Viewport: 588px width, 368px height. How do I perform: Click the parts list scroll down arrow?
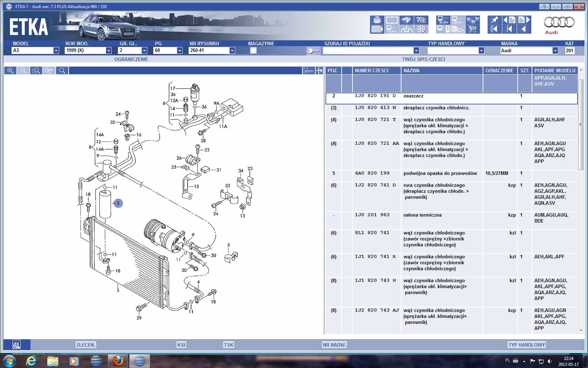click(581, 330)
